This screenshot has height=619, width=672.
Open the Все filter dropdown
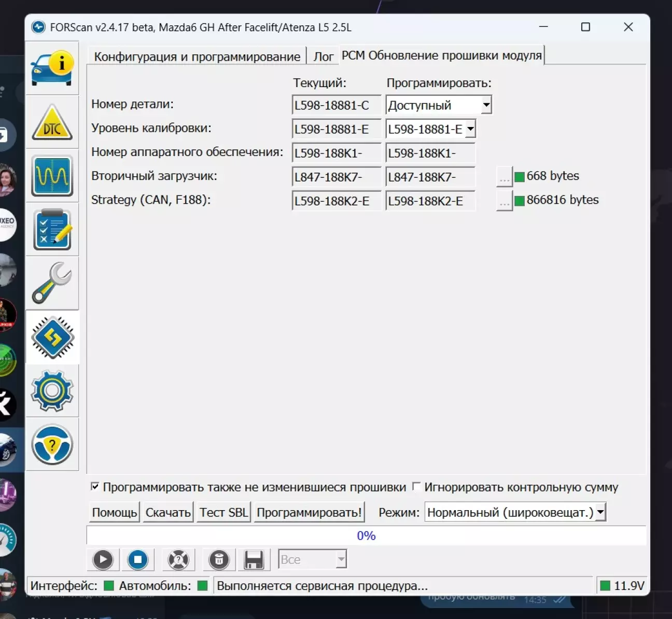coord(341,559)
